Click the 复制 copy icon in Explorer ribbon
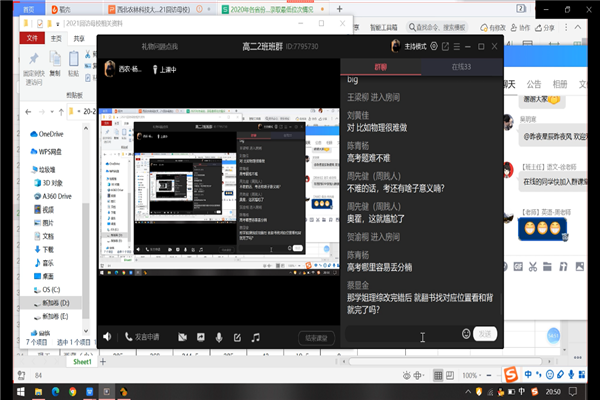The image size is (600, 400). pos(55,59)
